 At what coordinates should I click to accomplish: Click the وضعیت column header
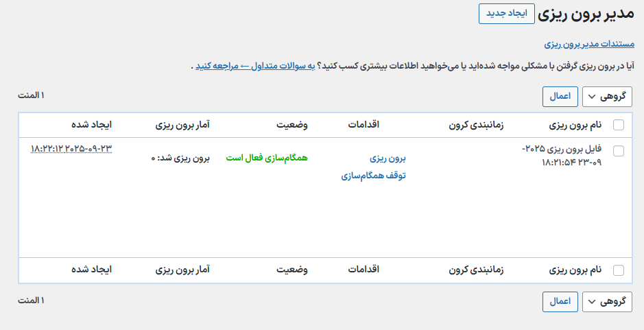[x=292, y=126]
